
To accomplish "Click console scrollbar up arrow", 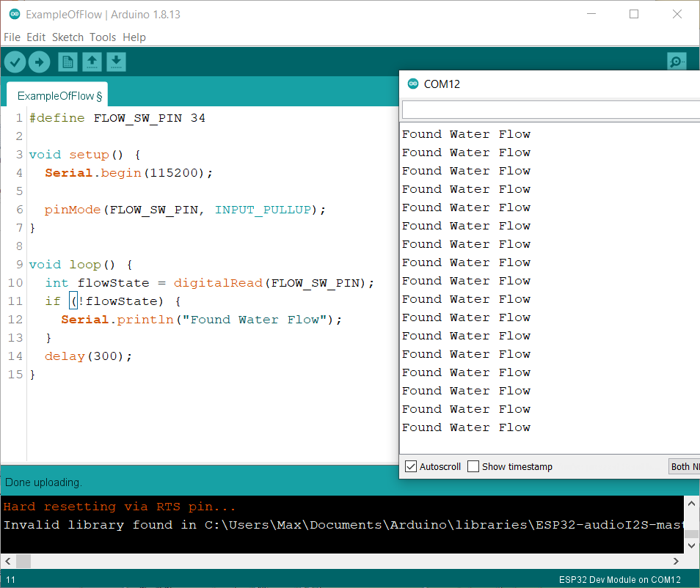I will 691,504.
